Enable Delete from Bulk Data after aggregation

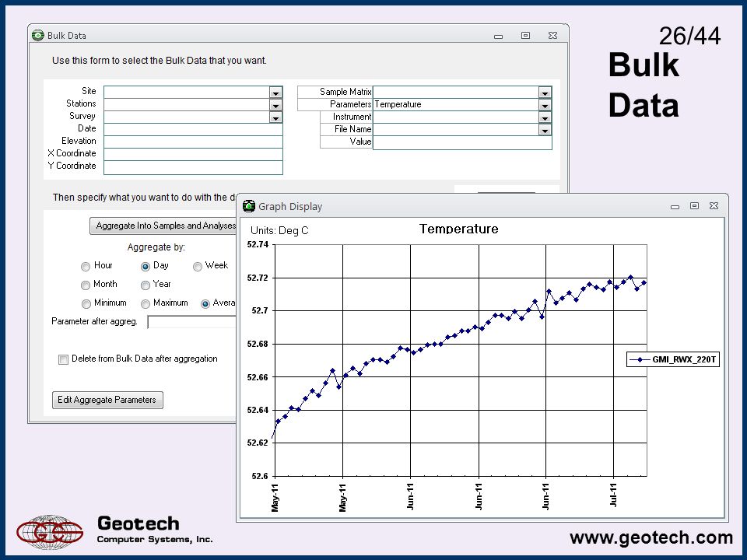[63, 359]
